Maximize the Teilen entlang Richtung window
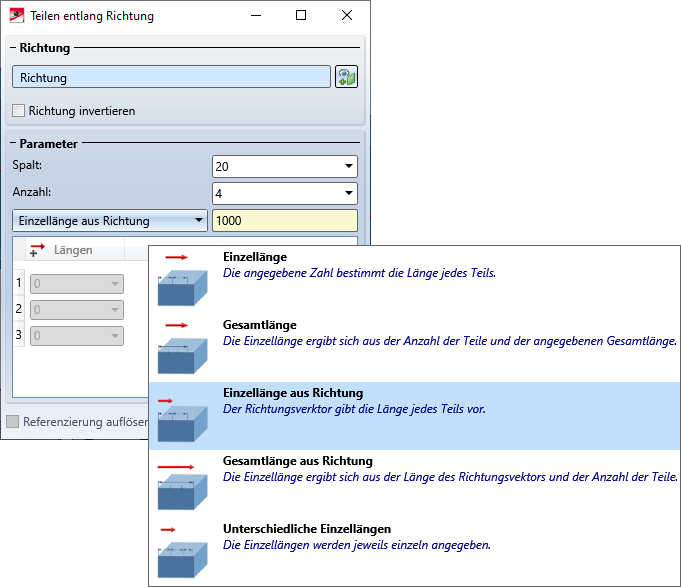The height and width of the screenshot is (587, 681). (x=301, y=16)
